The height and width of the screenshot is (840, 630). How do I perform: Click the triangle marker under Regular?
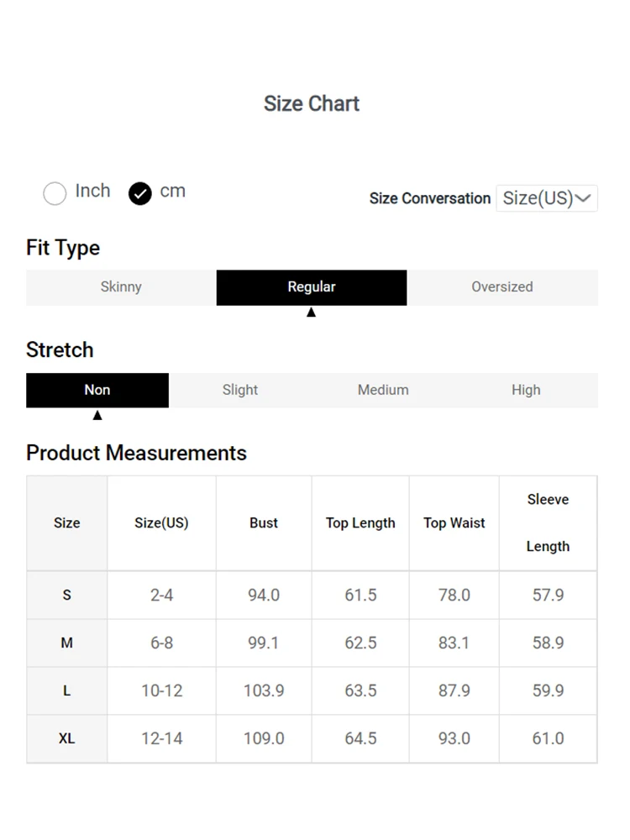click(312, 312)
